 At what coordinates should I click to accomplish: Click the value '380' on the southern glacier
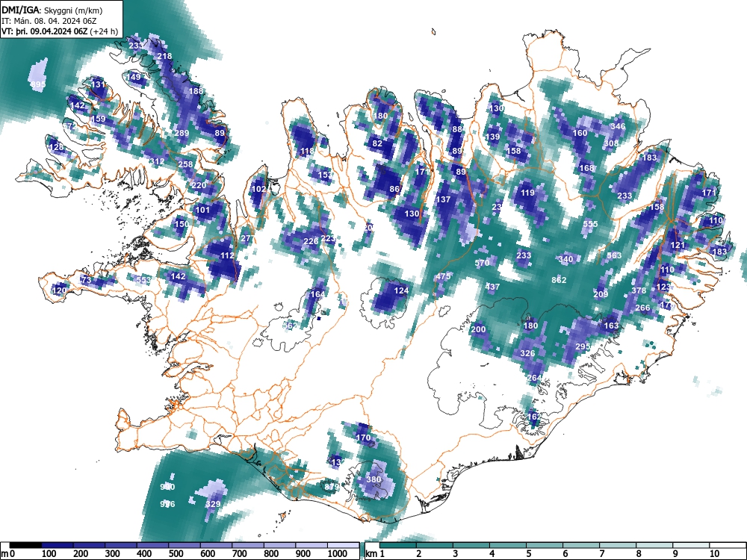[x=373, y=479]
